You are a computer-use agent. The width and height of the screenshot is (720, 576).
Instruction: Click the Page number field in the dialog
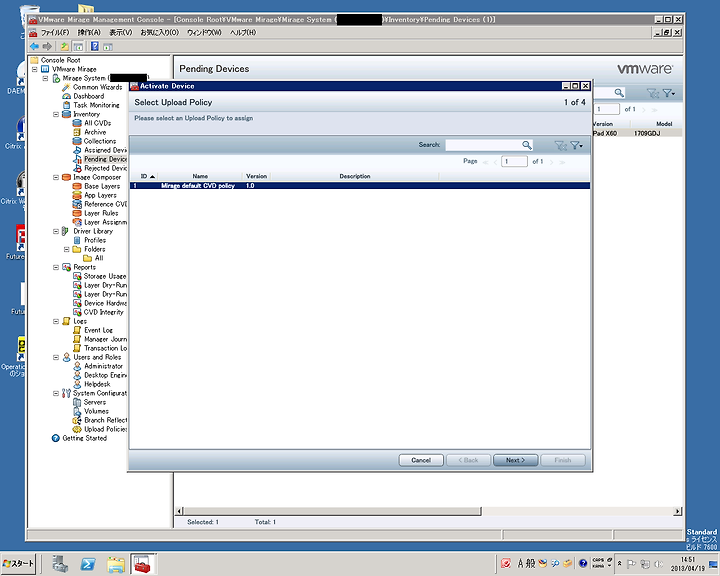click(x=514, y=161)
